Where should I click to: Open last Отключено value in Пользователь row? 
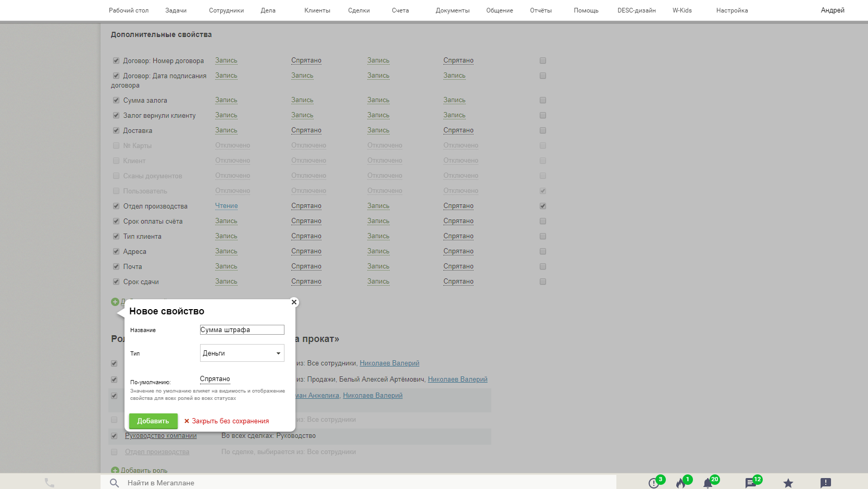[x=461, y=191]
